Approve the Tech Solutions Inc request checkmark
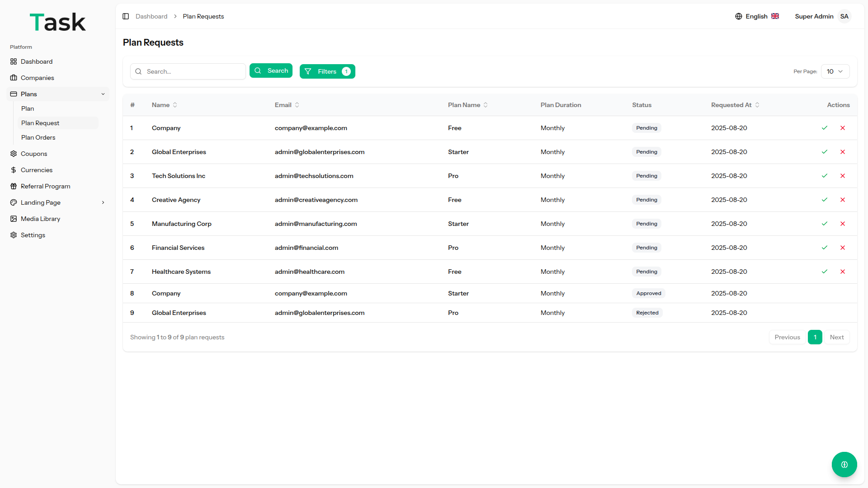This screenshot has width=868, height=488. [x=825, y=176]
